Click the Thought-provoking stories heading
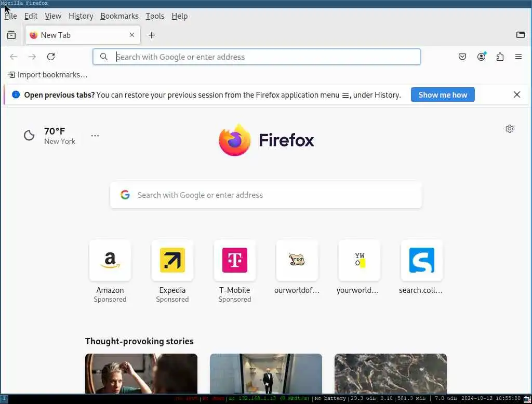The width and height of the screenshot is (532, 404). [139, 341]
